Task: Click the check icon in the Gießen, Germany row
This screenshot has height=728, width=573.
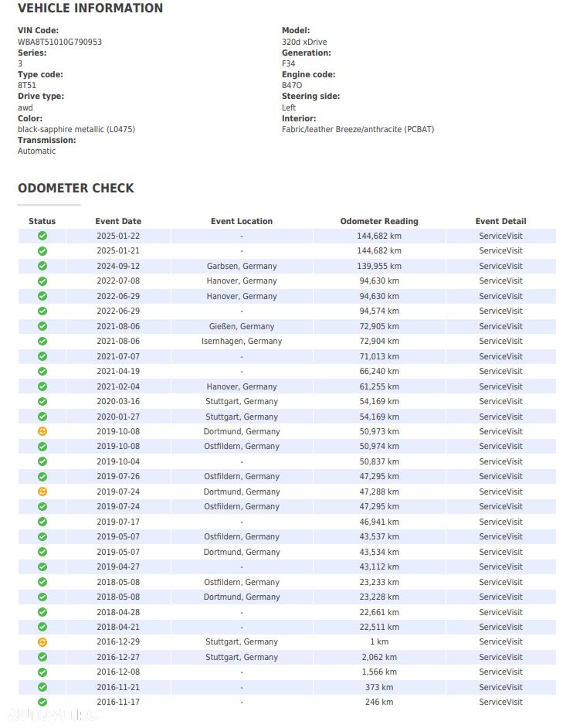Action: point(42,326)
